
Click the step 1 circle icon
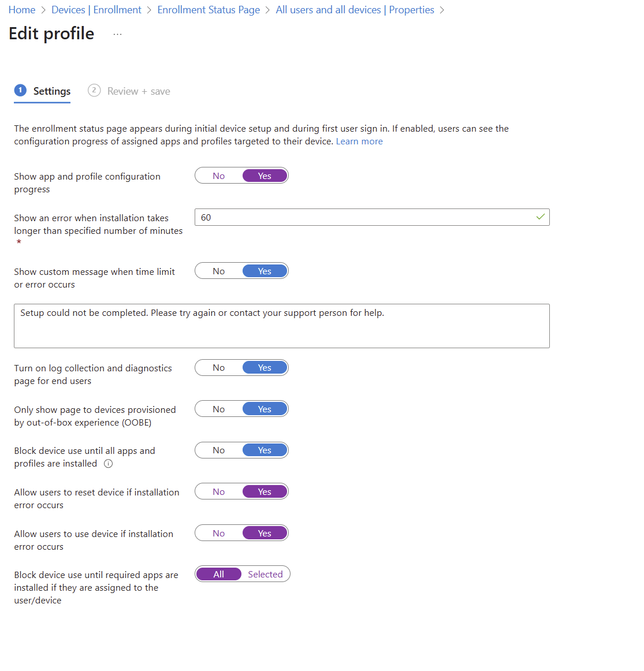pyautogui.click(x=20, y=91)
